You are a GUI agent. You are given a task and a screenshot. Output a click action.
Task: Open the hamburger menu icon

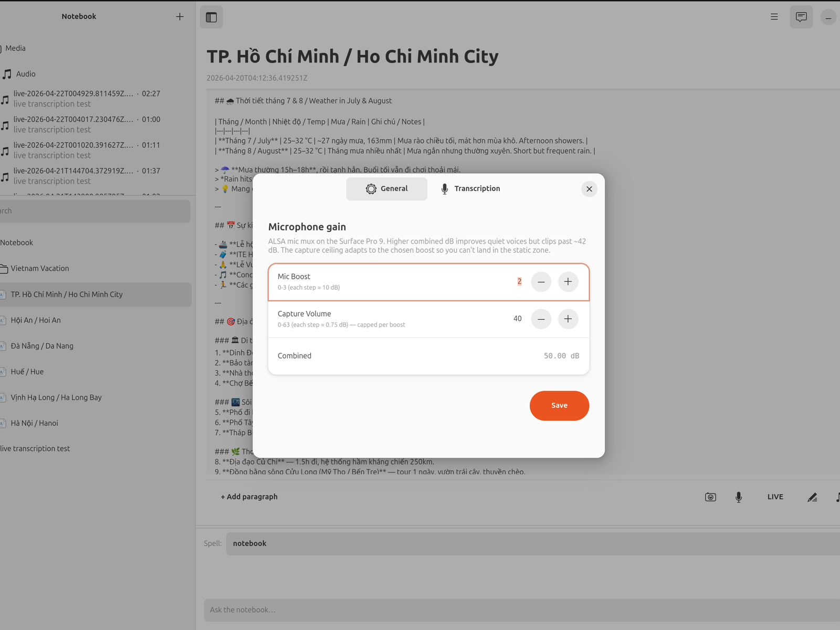tap(774, 17)
